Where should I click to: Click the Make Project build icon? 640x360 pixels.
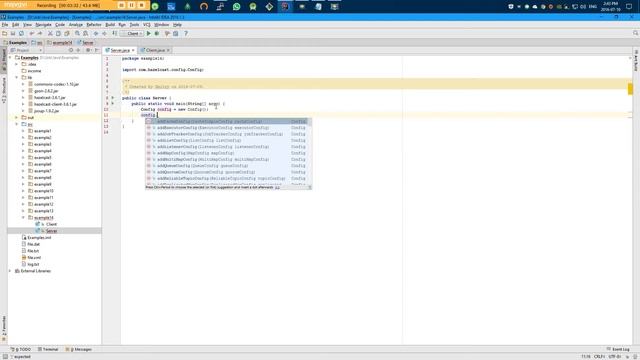point(115,33)
